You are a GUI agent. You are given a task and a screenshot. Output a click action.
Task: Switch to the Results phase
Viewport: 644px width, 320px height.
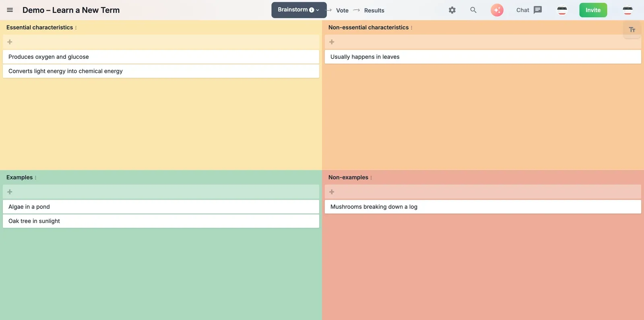pos(374,10)
